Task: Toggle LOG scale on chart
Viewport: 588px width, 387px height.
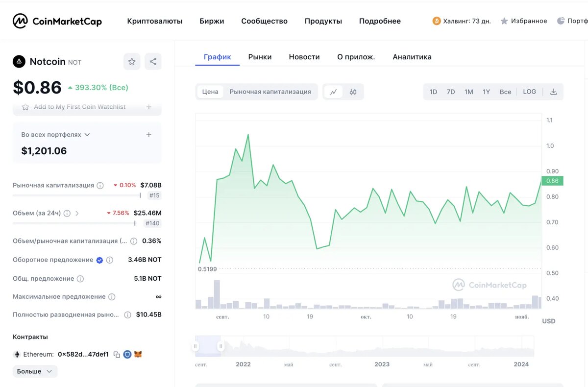Action: click(530, 92)
